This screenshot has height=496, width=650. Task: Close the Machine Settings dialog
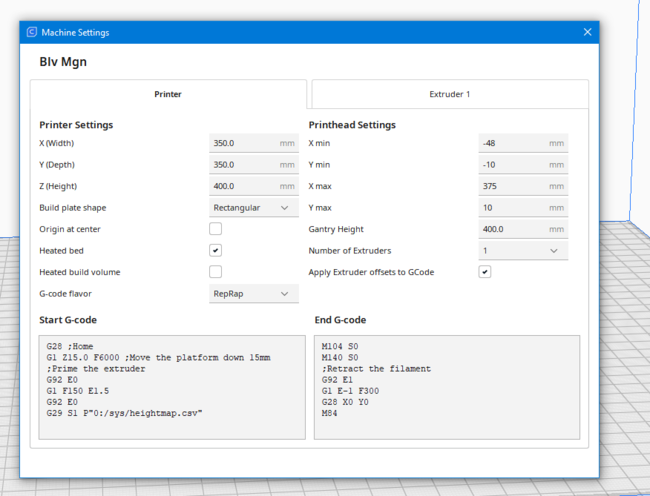587,32
